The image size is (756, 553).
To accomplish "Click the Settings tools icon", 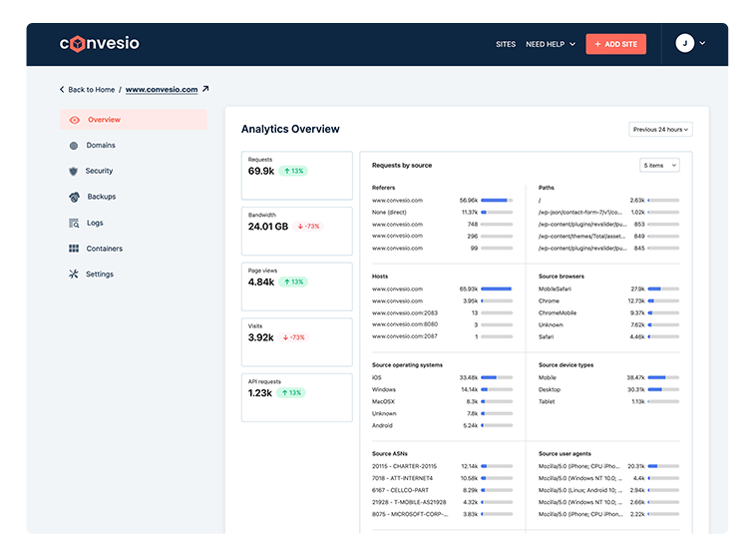I will [73, 275].
